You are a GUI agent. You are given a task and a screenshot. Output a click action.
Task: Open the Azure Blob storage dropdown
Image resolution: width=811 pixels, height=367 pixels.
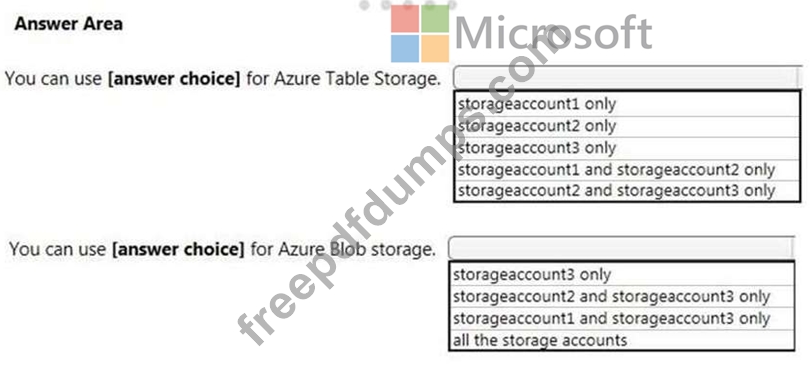[621, 247]
